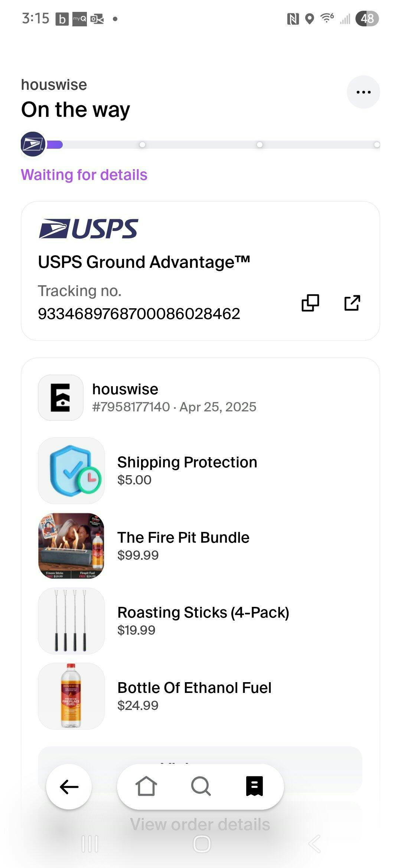Tap Android home navigation button

pyautogui.click(x=202, y=844)
